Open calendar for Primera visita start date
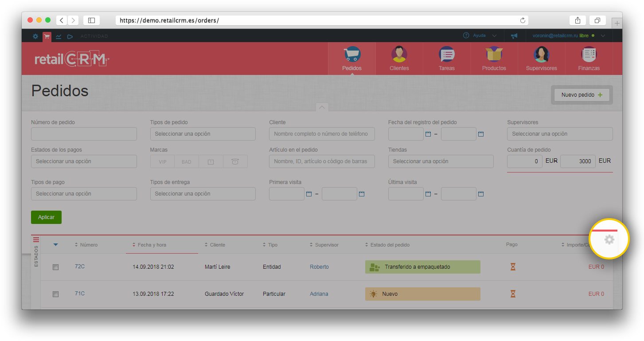The height and width of the screenshot is (341, 644). [309, 194]
